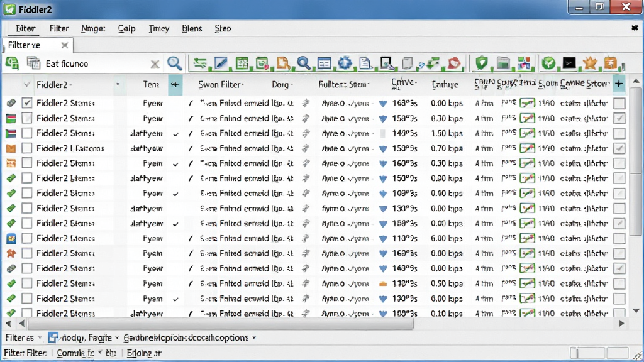Open the Blens menu
Image resolution: width=644 pixels, height=362 pixels.
click(x=192, y=28)
